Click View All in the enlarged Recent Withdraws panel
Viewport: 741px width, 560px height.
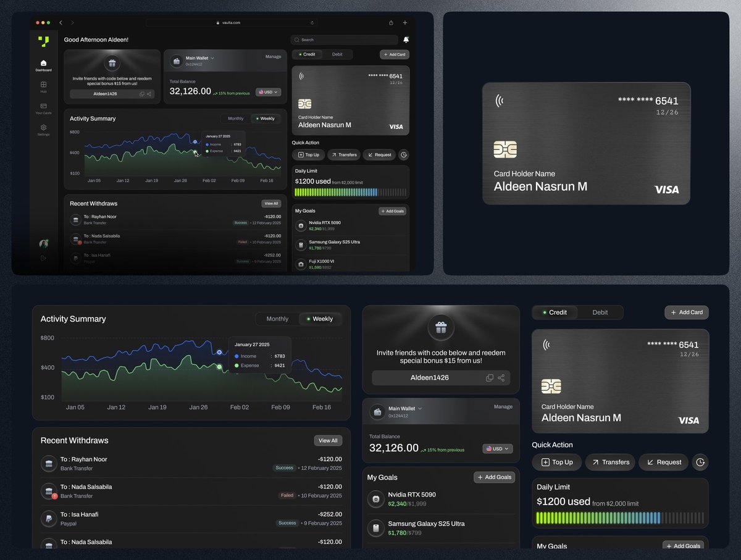tap(327, 441)
